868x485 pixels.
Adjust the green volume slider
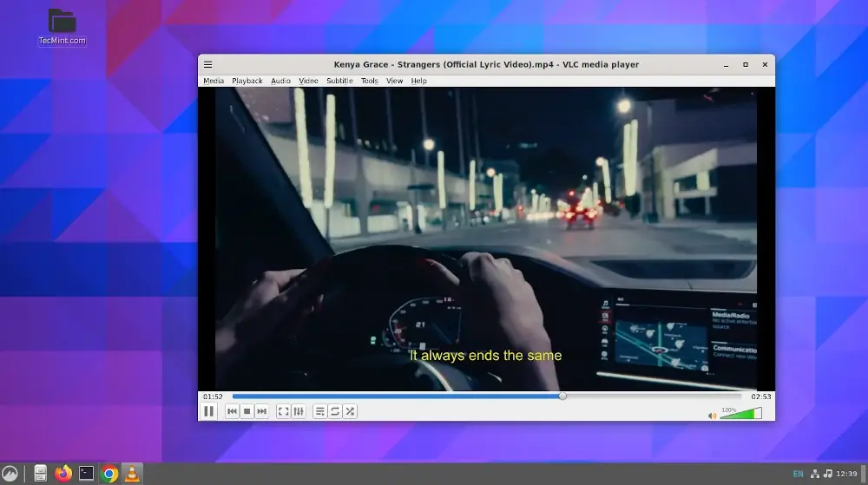[740, 413]
